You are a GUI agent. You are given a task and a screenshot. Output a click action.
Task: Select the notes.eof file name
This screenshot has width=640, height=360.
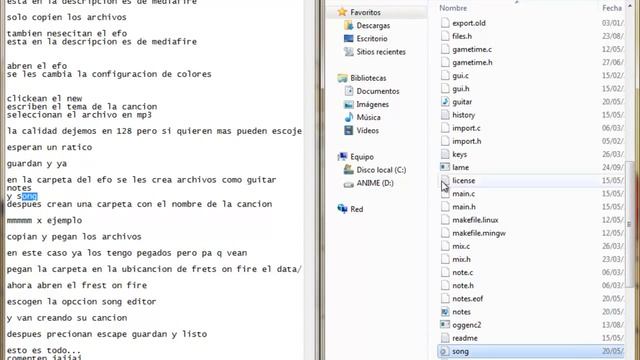click(468, 298)
